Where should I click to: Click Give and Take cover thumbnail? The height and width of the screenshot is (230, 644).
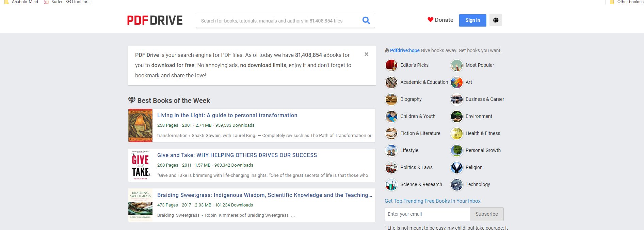[140, 165]
